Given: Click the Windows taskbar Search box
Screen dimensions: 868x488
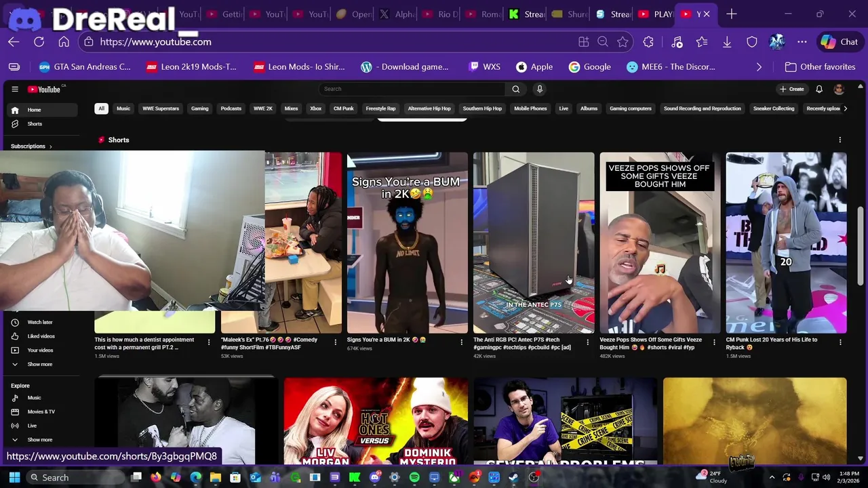Looking at the screenshot, I should tap(76, 477).
